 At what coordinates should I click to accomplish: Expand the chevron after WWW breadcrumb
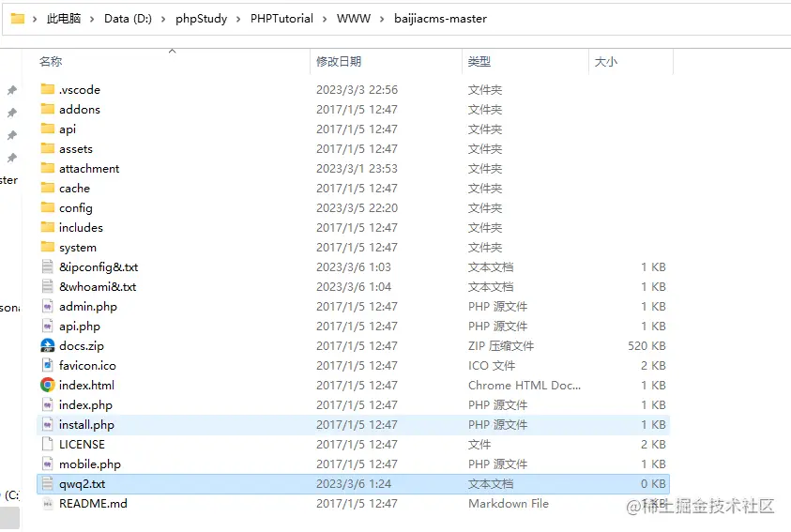(x=382, y=19)
